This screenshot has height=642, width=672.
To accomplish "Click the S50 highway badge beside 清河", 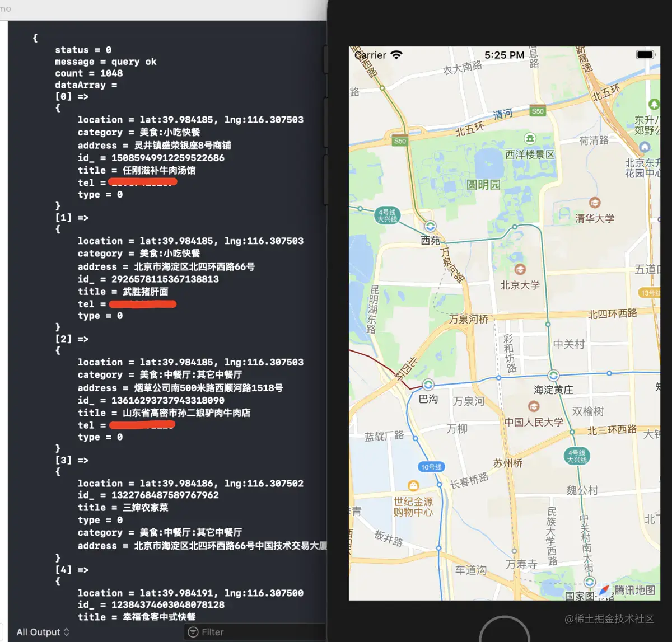I will tap(538, 111).
